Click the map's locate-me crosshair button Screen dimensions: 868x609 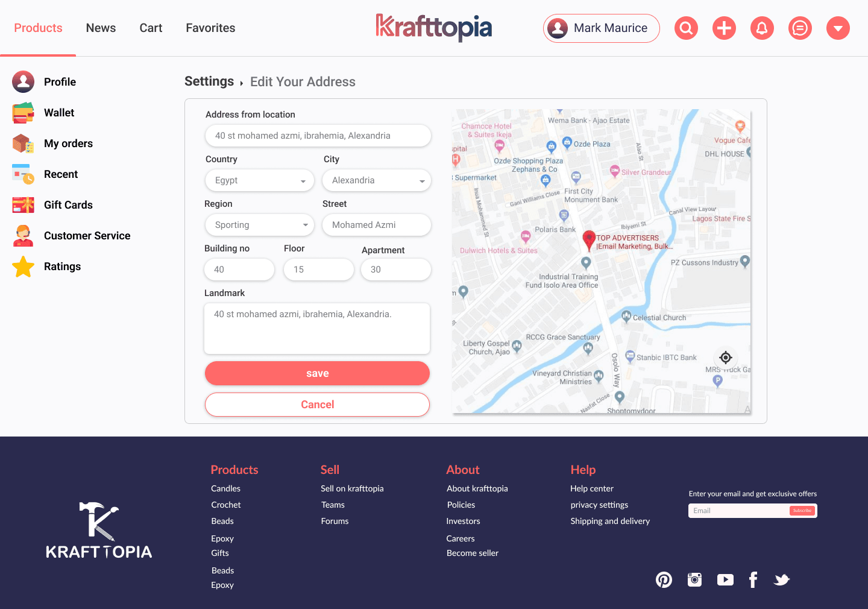pyautogui.click(x=726, y=357)
